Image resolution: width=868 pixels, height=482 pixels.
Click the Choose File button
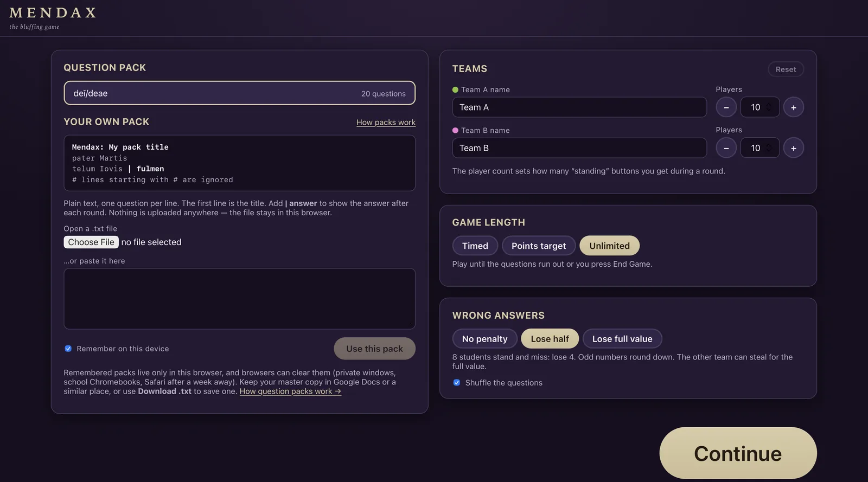91,242
